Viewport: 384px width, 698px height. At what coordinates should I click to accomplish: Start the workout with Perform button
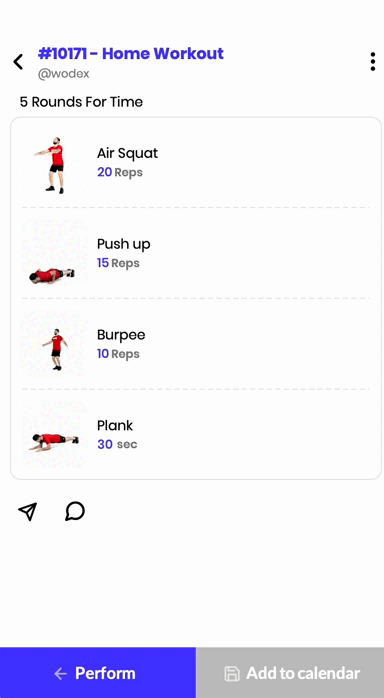tap(98, 673)
